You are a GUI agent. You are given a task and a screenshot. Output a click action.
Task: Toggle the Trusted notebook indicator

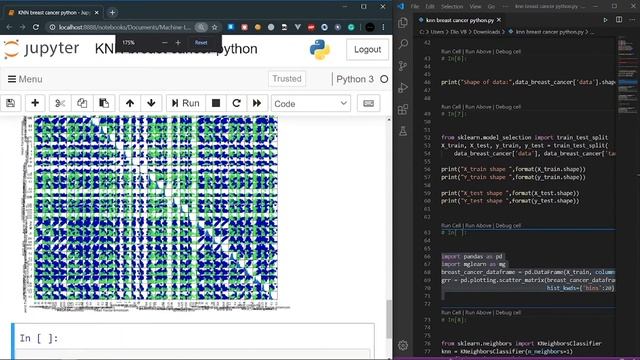coord(287,79)
